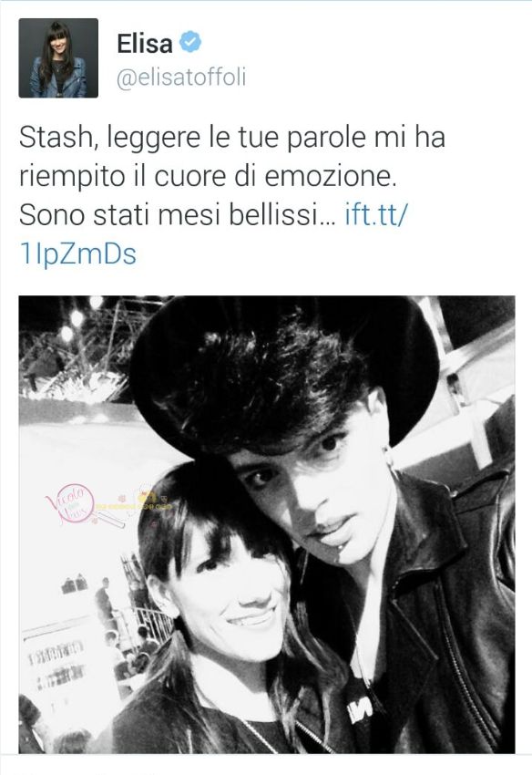532x775 pixels.
Task: Open the attached black-and-white selfie photo
Action: coord(267,524)
